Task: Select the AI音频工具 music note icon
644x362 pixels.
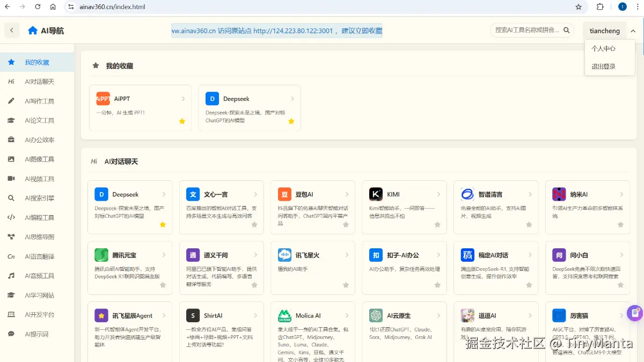Action: [11, 275]
